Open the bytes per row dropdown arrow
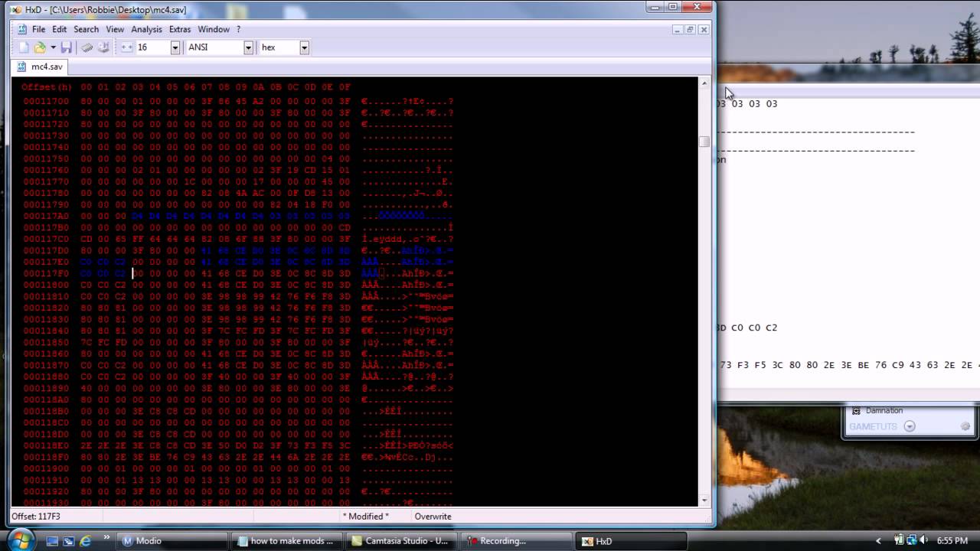This screenshot has width=980, height=551. (x=175, y=47)
